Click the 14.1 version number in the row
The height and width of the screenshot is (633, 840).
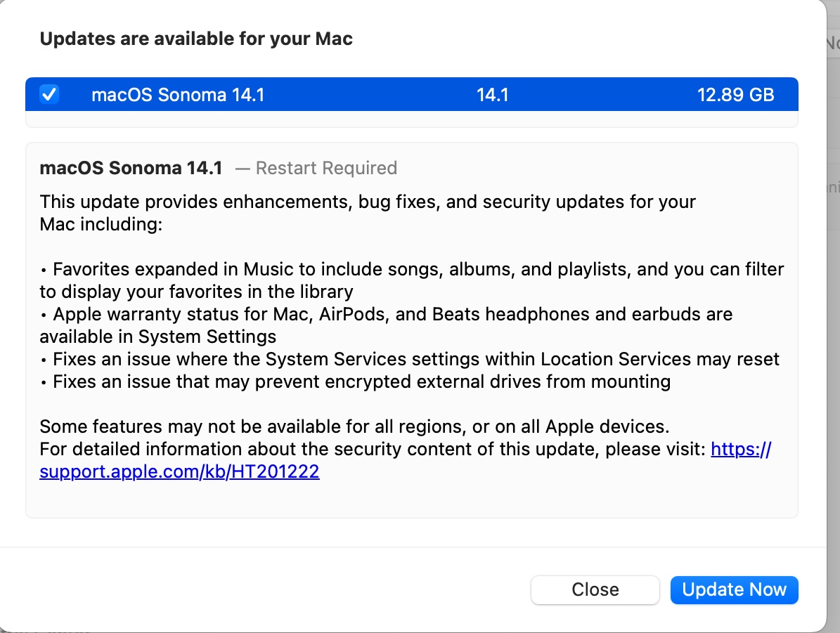492,94
